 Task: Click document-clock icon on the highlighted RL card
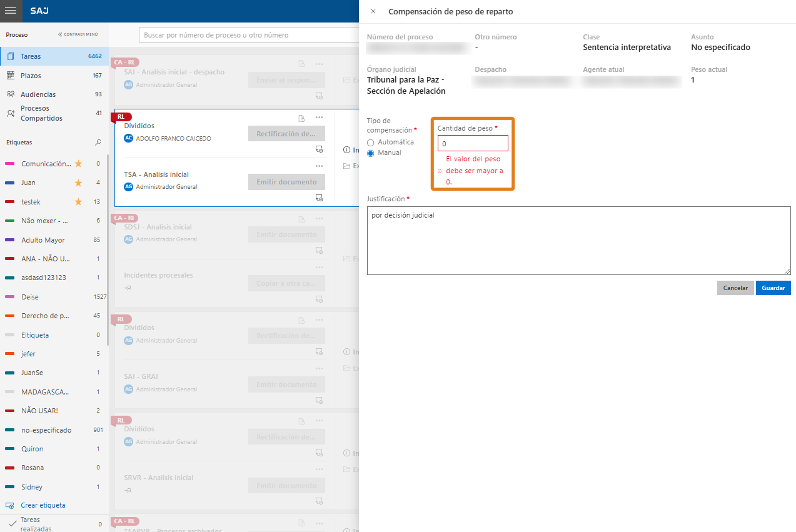302,118
